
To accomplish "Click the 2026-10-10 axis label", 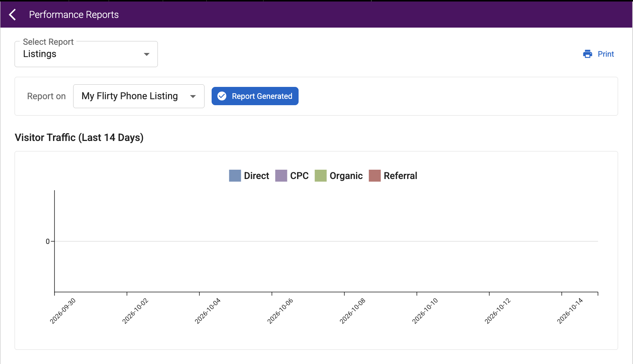I will (x=425, y=311).
